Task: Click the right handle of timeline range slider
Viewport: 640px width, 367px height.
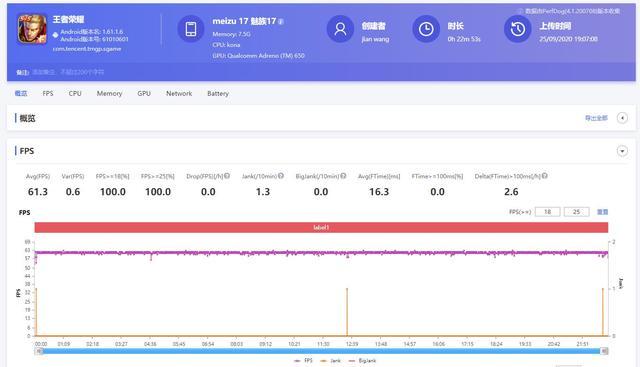Action: [x=604, y=351]
